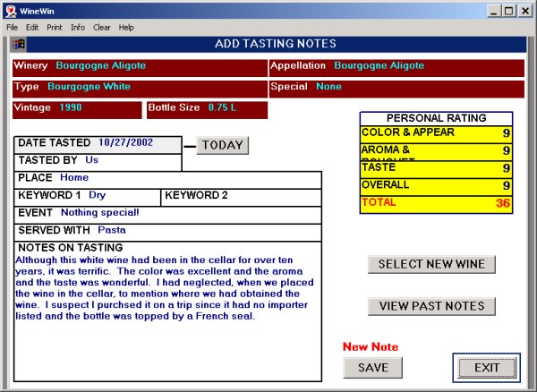Open the Edit menu

coord(32,28)
